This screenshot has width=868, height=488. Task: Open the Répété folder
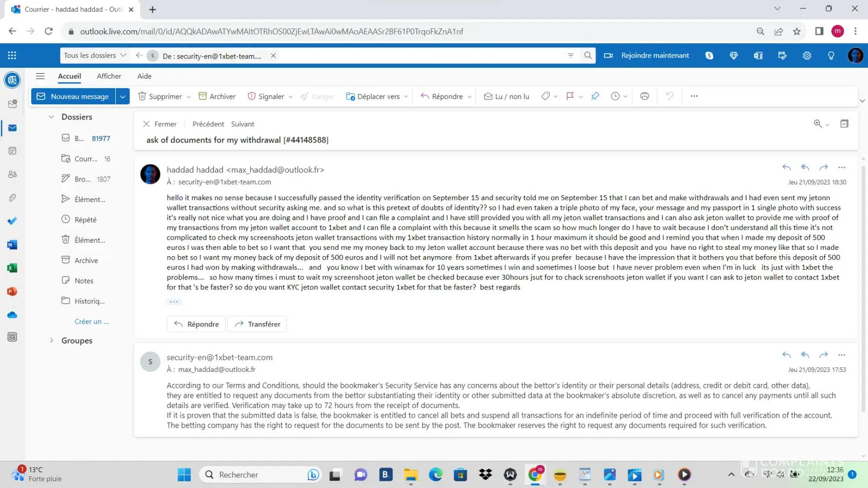coord(85,220)
